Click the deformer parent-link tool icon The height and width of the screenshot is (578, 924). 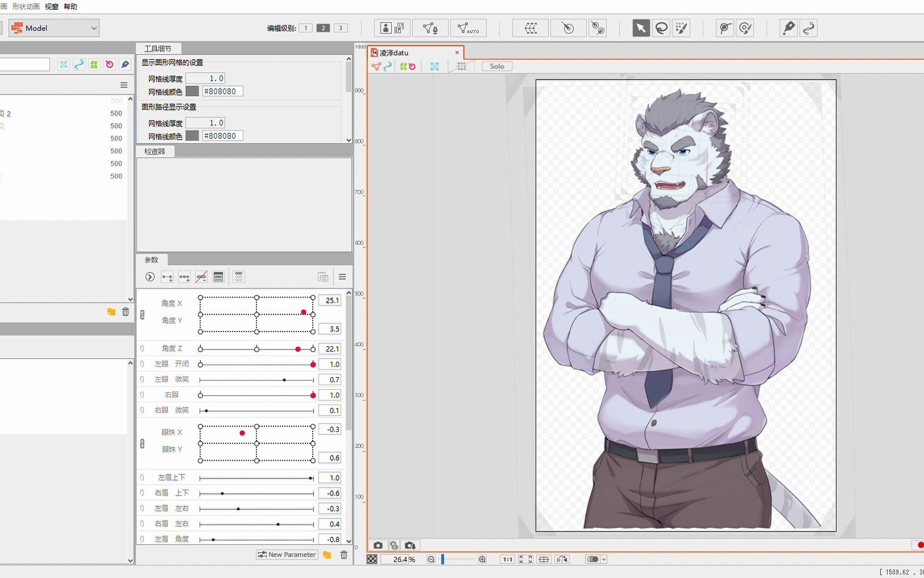tap(598, 28)
